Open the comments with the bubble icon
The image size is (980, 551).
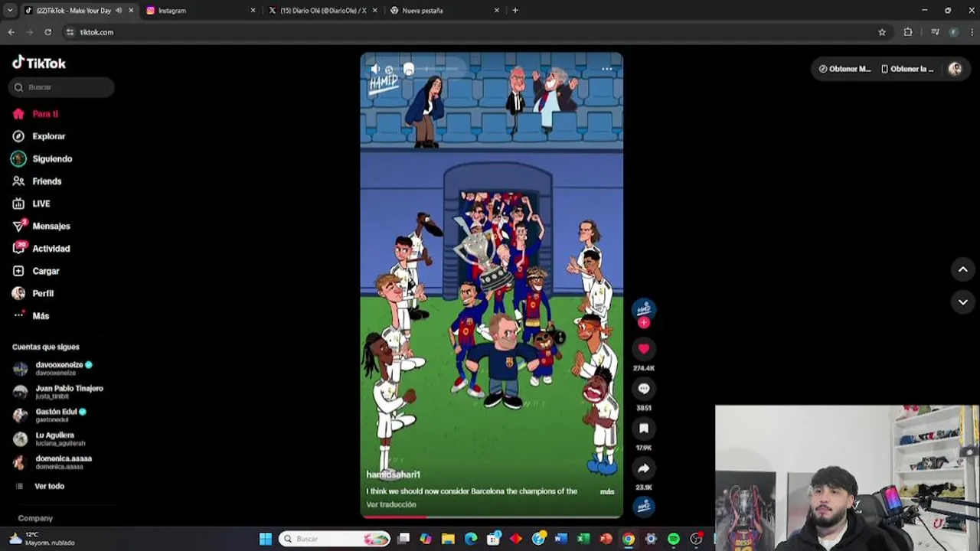coord(644,389)
